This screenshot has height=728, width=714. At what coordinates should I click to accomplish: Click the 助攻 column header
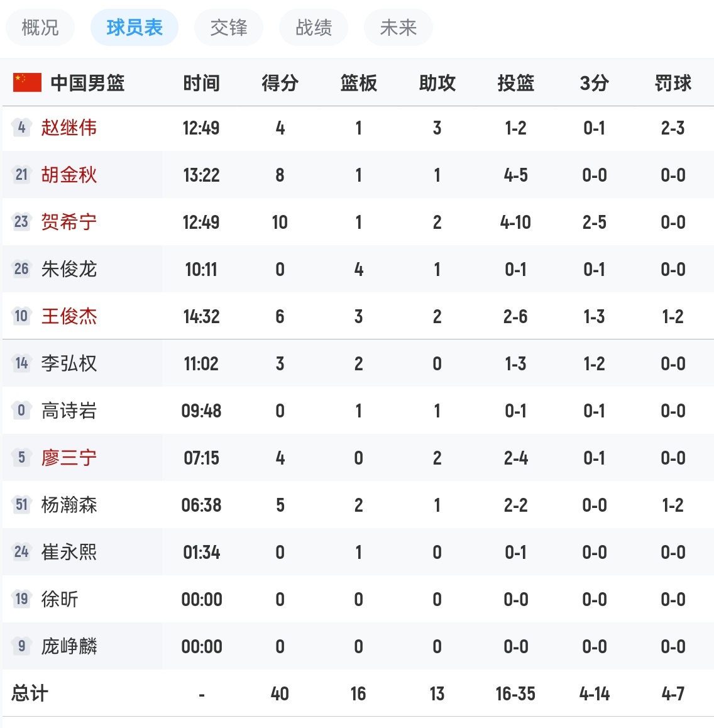click(x=437, y=83)
